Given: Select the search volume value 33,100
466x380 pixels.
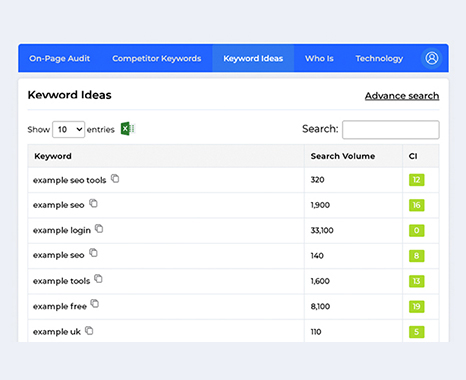Looking at the screenshot, I should [x=322, y=230].
